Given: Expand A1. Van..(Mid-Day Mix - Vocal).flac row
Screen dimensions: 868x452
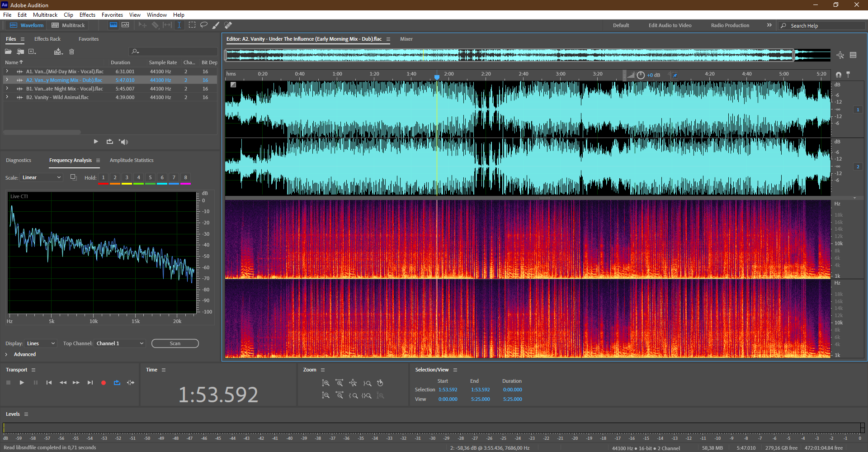Looking at the screenshot, I should click(x=7, y=71).
